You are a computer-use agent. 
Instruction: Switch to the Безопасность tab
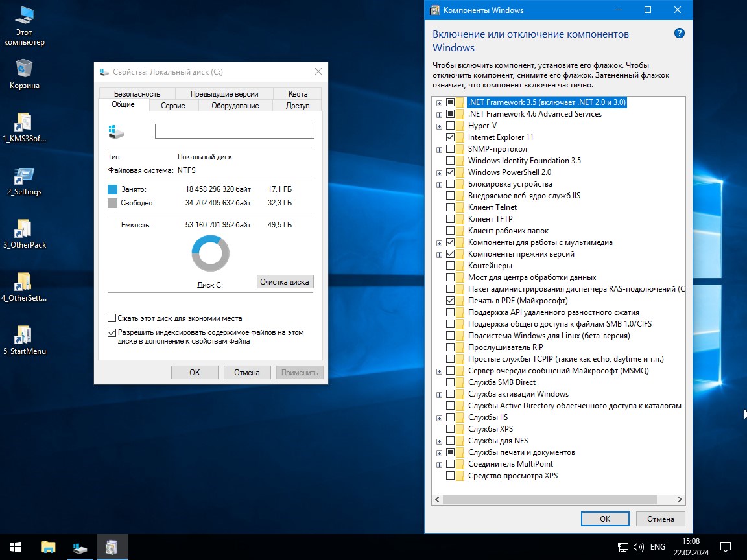[x=136, y=93]
